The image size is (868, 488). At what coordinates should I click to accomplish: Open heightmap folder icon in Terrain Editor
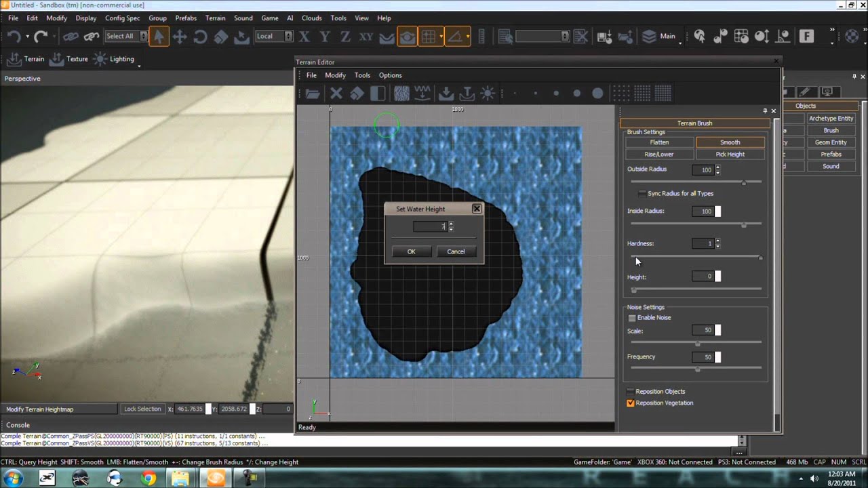pyautogui.click(x=313, y=94)
